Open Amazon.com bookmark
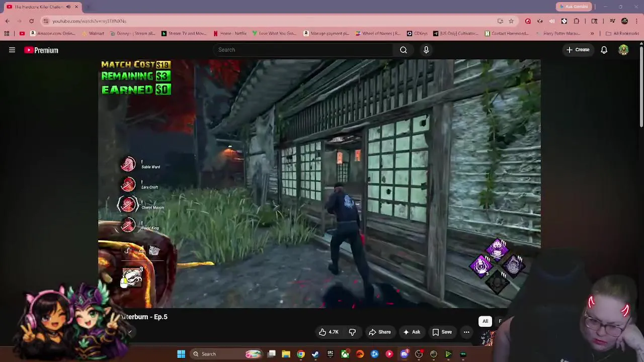The width and height of the screenshot is (644, 362). [x=53, y=34]
